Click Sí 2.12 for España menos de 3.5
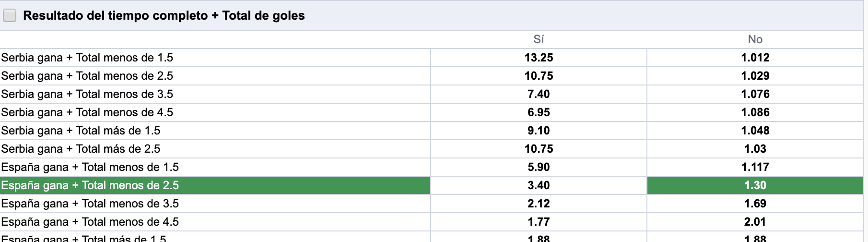The width and height of the screenshot is (868, 242). pyautogui.click(x=539, y=204)
